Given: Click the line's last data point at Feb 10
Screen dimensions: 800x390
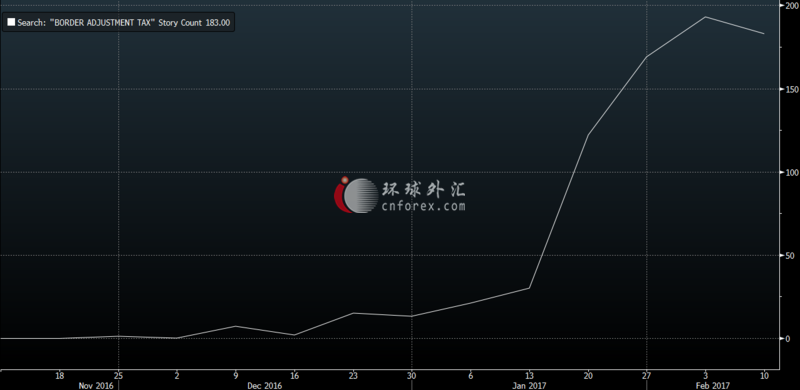Looking at the screenshot, I should pyautogui.click(x=764, y=34).
